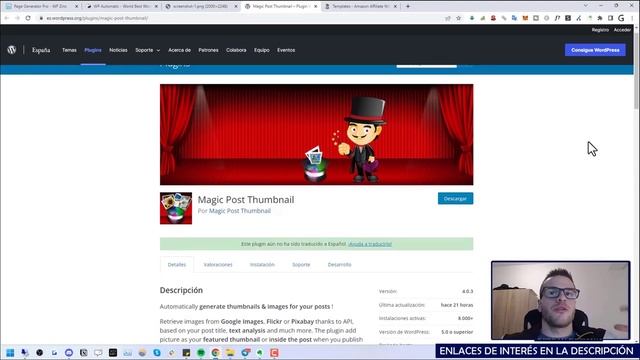Close the WP Automatic tab
The height and width of the screenshot is (360, 640).
[x=156, y=6]
